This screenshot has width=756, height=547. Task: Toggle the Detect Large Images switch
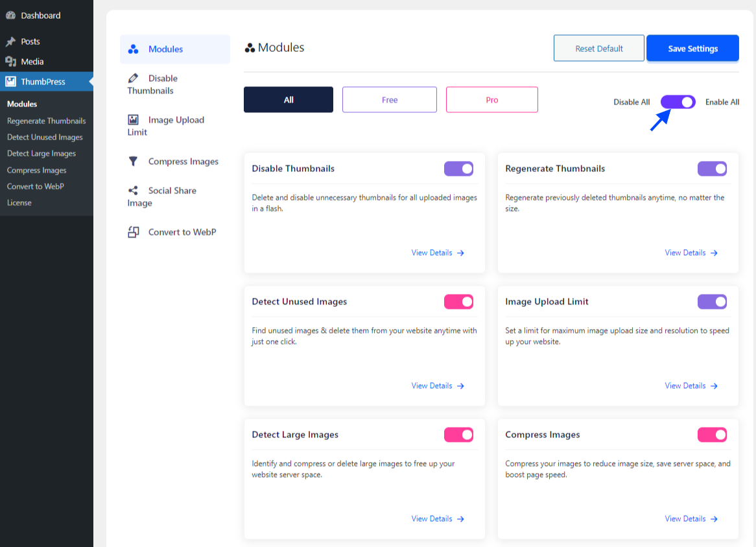[458, 435]
